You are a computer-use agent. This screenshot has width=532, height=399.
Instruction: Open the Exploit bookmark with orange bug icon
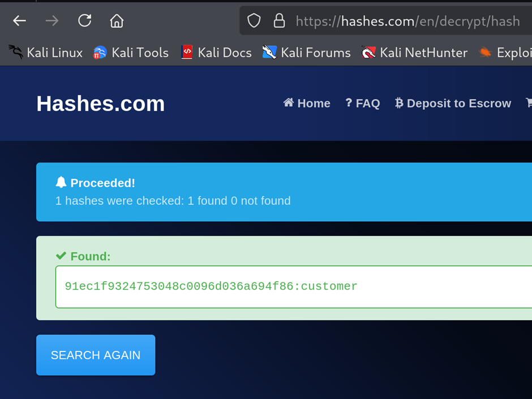505,53
